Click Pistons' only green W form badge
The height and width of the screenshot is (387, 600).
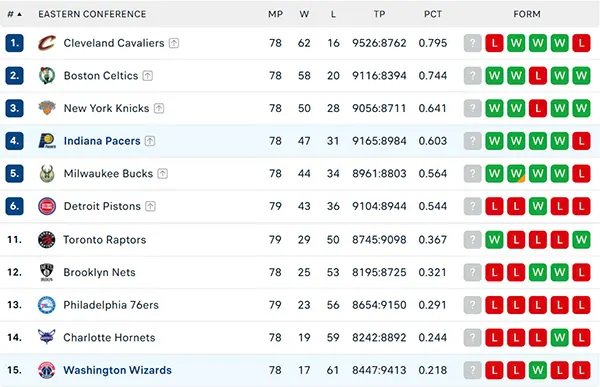click(538, 206)
